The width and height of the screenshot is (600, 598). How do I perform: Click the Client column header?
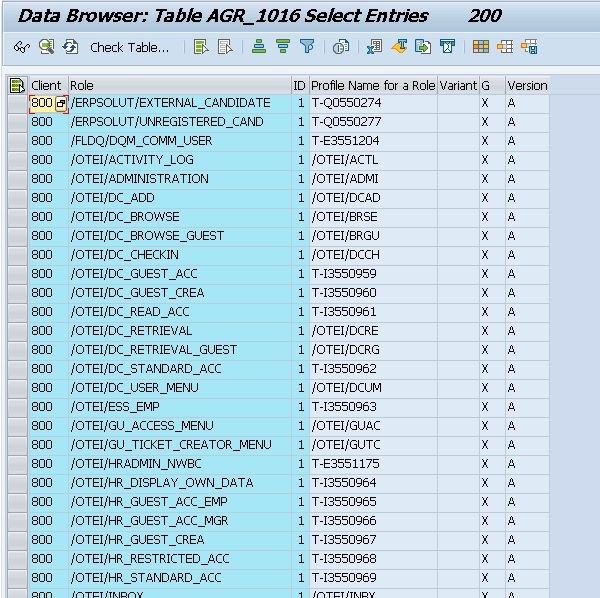(49, 85)
